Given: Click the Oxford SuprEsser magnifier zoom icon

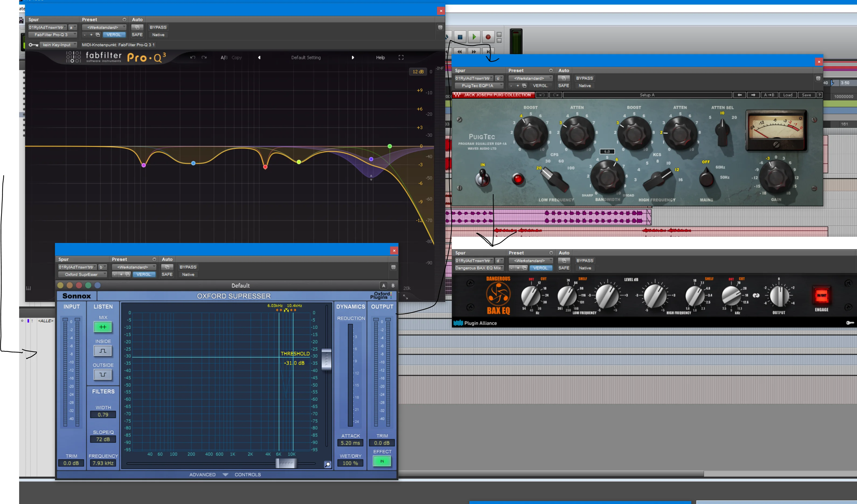Looking at the screenshot, I should (x=328, y=464).
